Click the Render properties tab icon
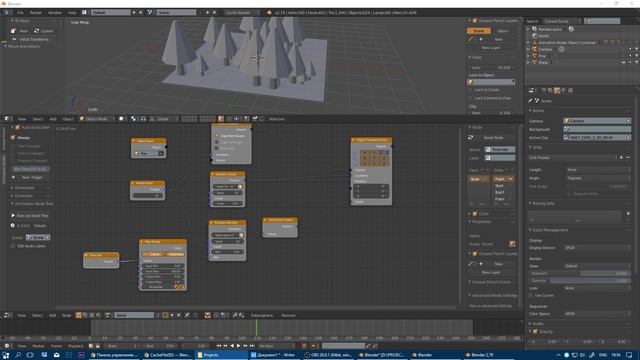The image size is (640, 360). tap(543, 90)
